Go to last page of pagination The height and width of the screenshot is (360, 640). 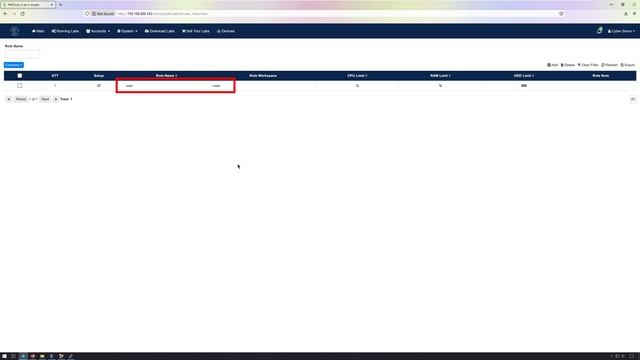tap(56, 99)
